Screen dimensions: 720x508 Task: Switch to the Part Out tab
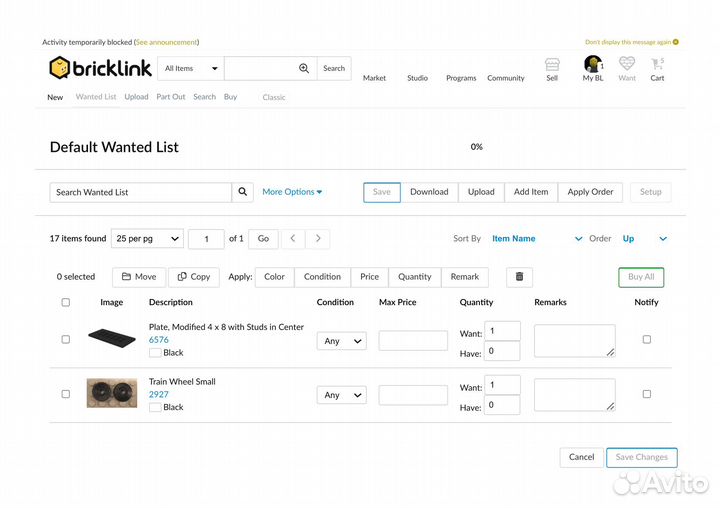point(171,97)
